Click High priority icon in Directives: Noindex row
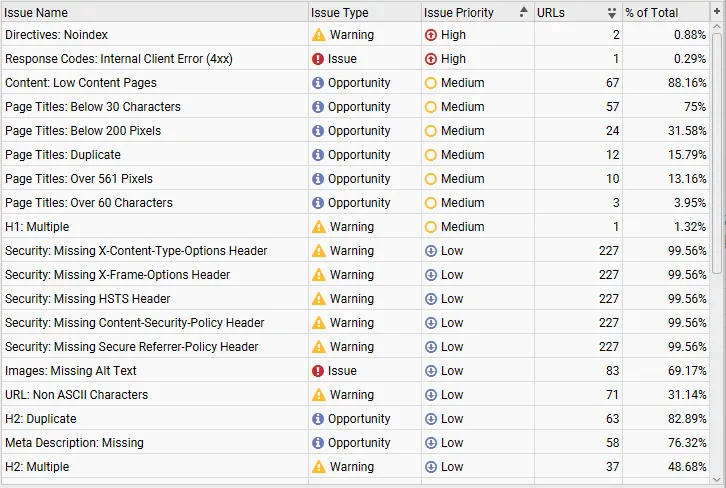Screen dimensions: 726x488 431,35
